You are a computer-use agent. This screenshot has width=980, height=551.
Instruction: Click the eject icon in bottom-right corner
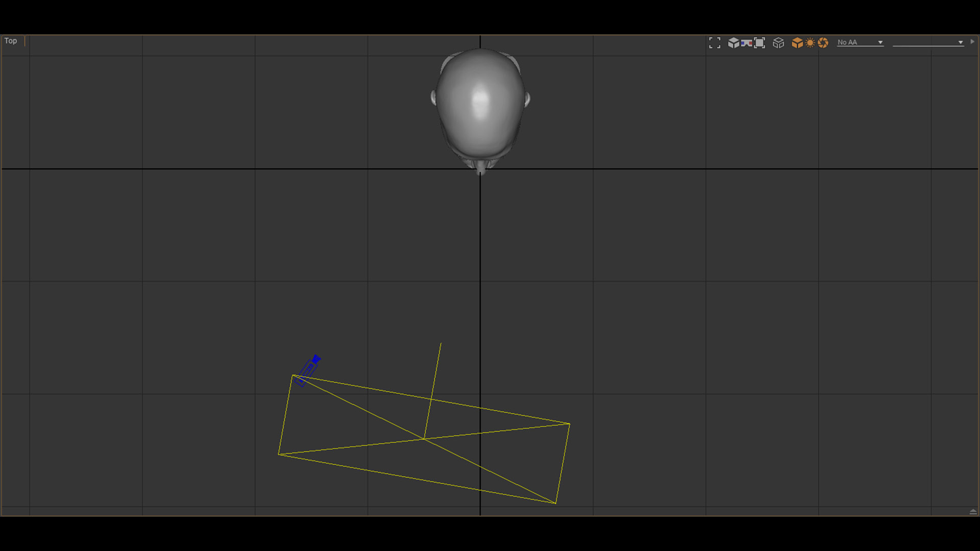(973, 511)
